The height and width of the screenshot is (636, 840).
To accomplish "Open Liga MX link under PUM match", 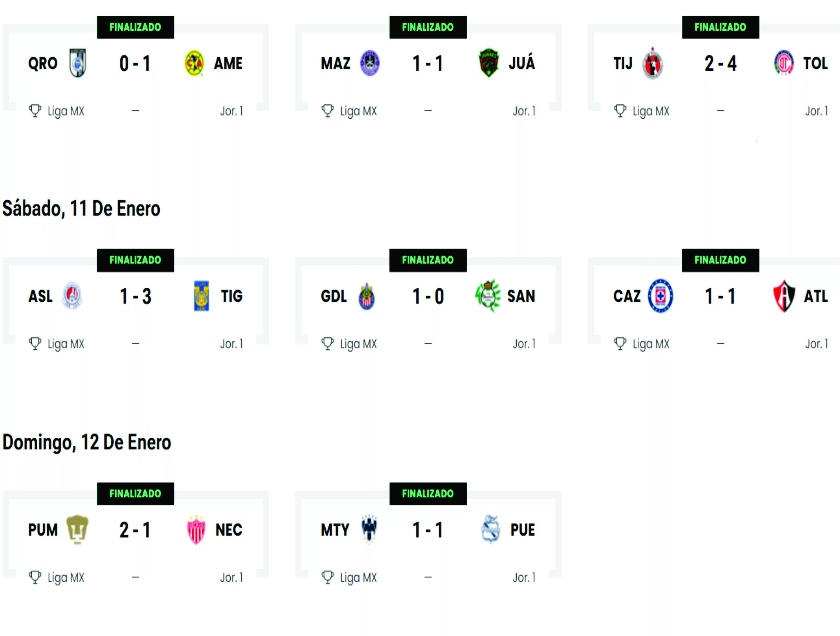I will [x=66, y=578].
